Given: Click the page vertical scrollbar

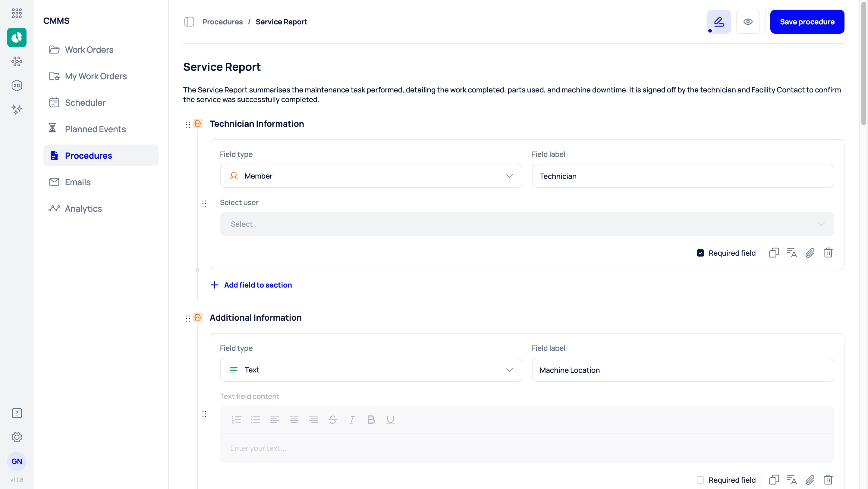Looking at the screenshot, I should (863, 64).
